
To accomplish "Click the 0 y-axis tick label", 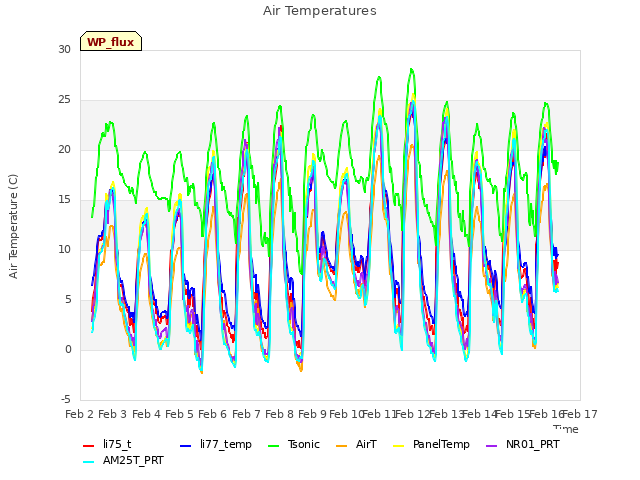I will coord(68,350).
